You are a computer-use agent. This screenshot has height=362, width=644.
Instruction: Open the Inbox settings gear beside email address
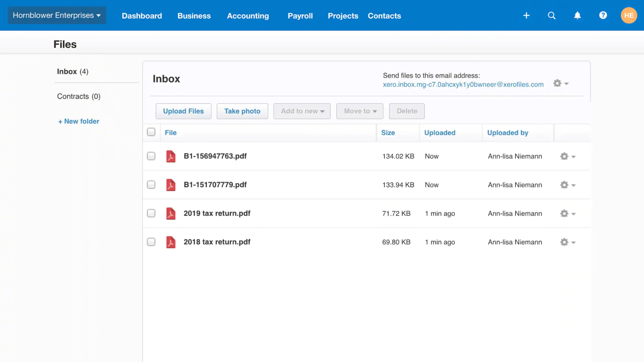tap(561, 83)
